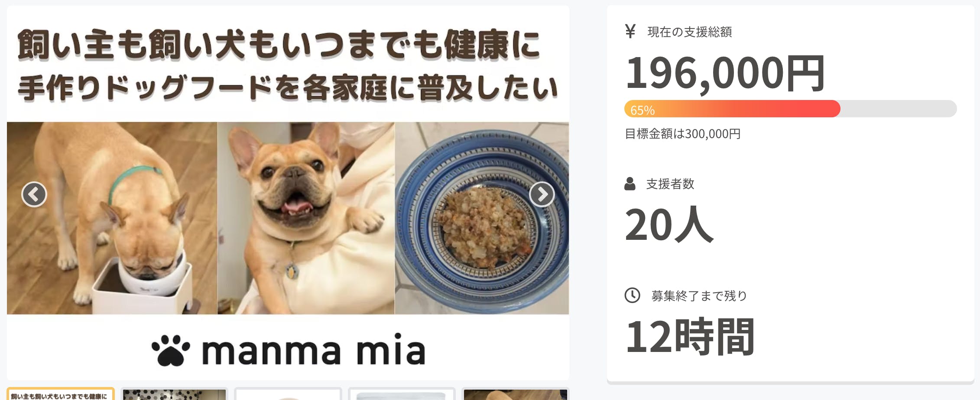Click the 20人 supporter count
Screen dimensions: 980x400
coord(669,224)
